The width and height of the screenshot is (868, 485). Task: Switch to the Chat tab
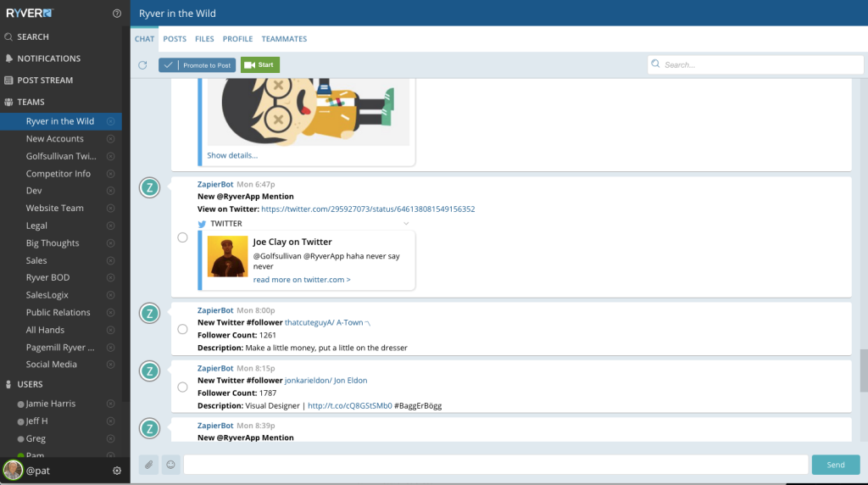(144, 39)
